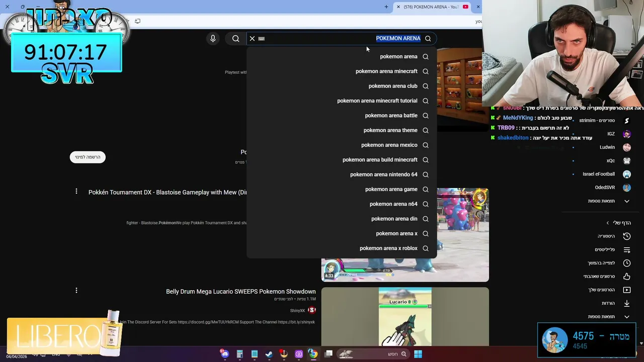Open Steam from Windows taskbar
This screenshot has height=362, width=644.
coord(269,354)
